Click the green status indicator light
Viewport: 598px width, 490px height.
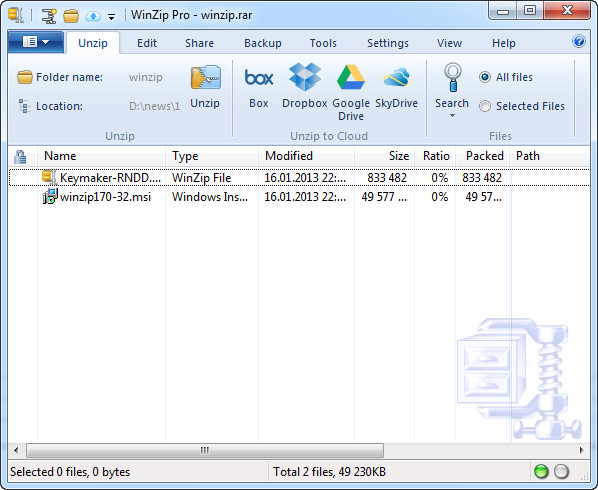pyautogui.click(x=541, y=472)
